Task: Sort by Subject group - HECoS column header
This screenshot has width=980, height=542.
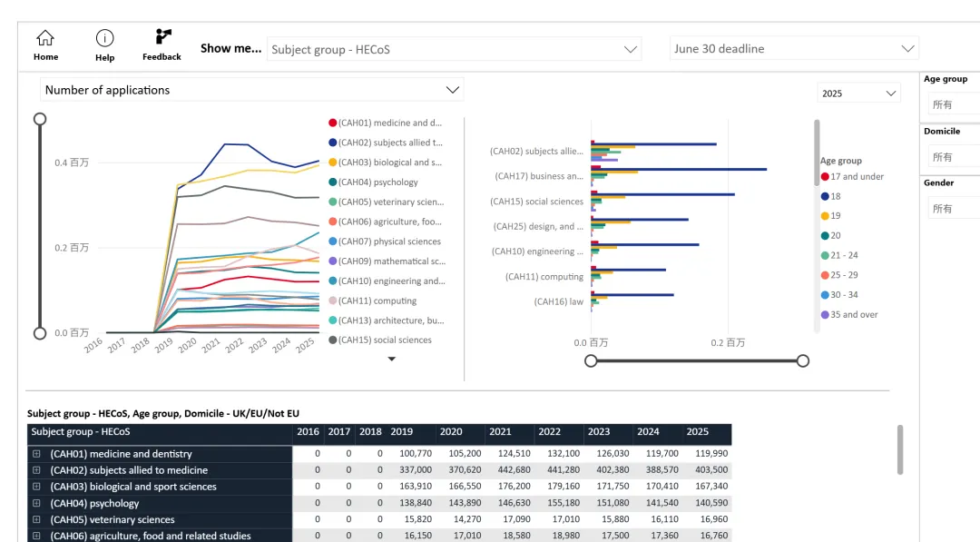Action: click(x=81, y=432)
